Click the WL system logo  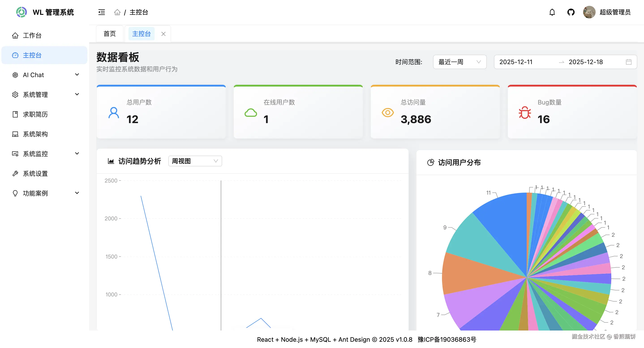(x=21, y=12)
